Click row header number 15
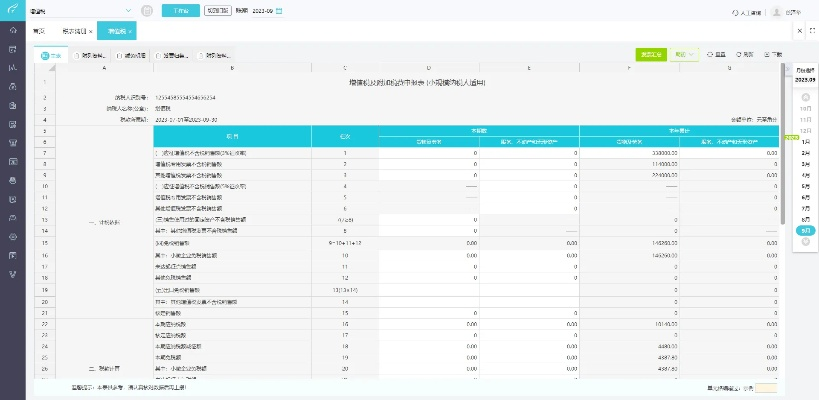Viewport: 819px width, 400px height. click(x=45, y=244)
